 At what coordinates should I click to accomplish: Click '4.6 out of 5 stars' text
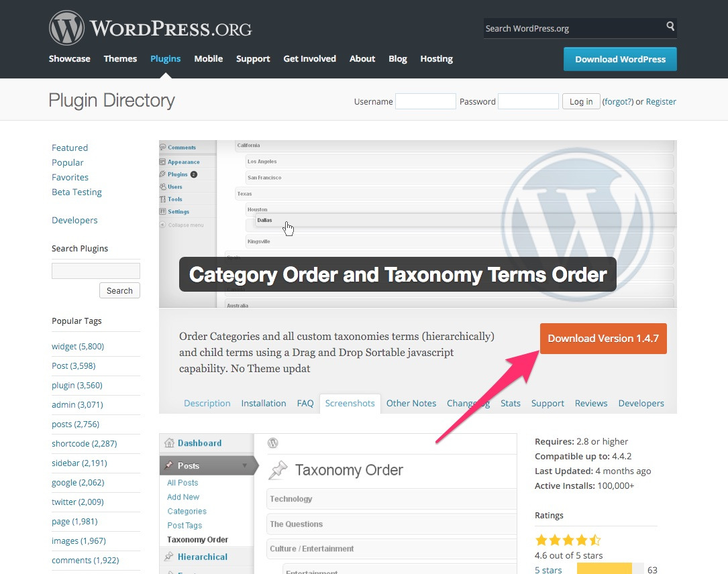tap(569, 555)
